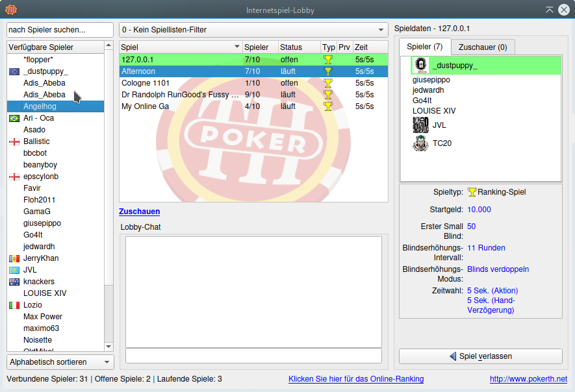
Task: Select the 127.0.0.1 game row
Action: tap(253, 60)
